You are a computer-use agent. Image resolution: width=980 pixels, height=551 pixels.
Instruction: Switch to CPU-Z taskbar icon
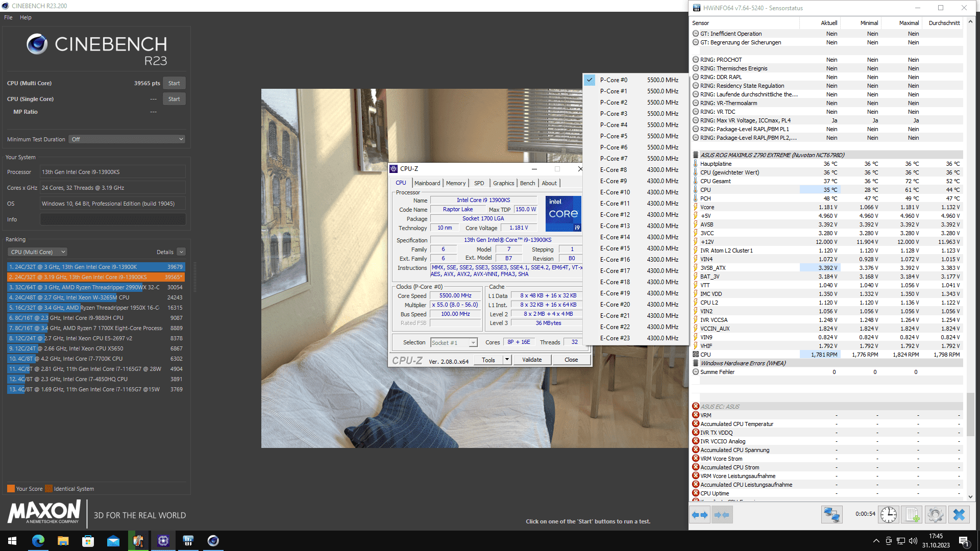point(163,541)
